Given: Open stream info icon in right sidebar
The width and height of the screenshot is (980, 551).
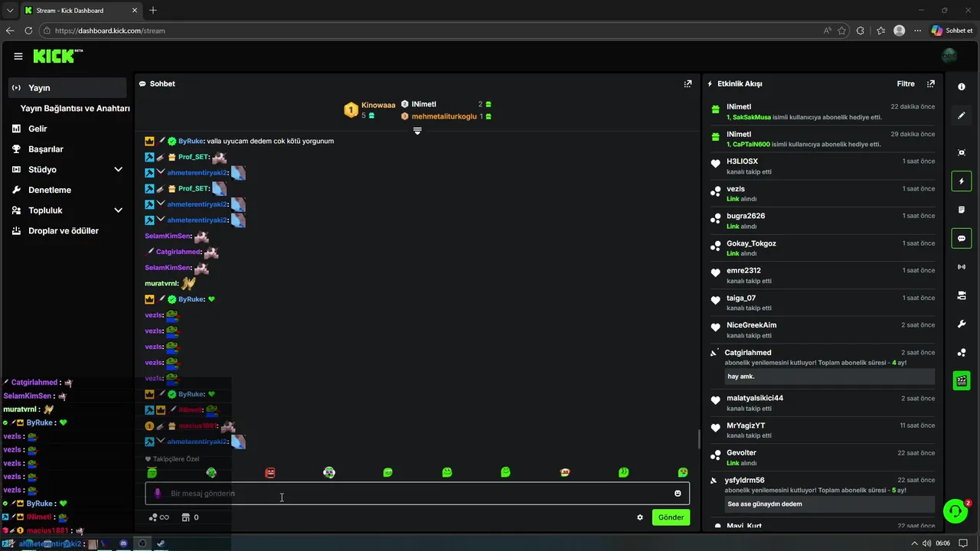Looking at the screenshot, I should tap(962, 86).
